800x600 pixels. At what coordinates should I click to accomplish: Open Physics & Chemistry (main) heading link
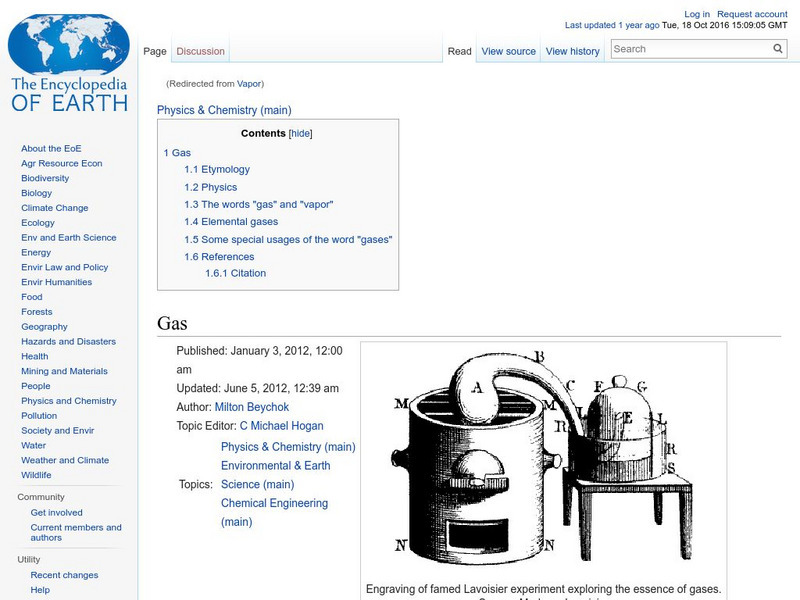pos(224,110)
